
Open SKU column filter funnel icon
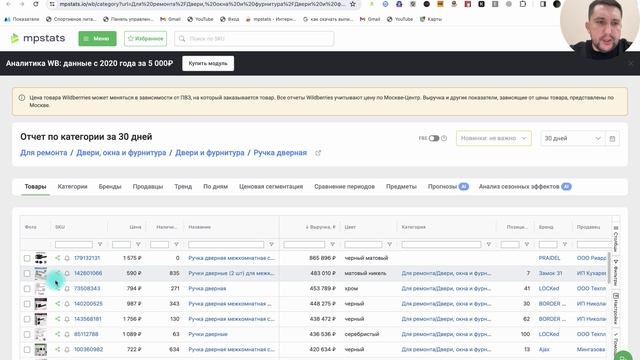click(x=100, y=244)
